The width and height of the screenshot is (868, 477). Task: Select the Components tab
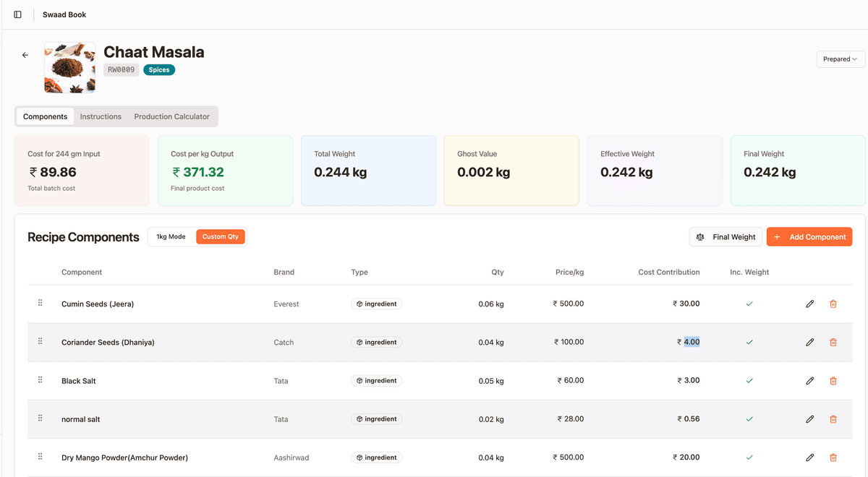[45, 116]
